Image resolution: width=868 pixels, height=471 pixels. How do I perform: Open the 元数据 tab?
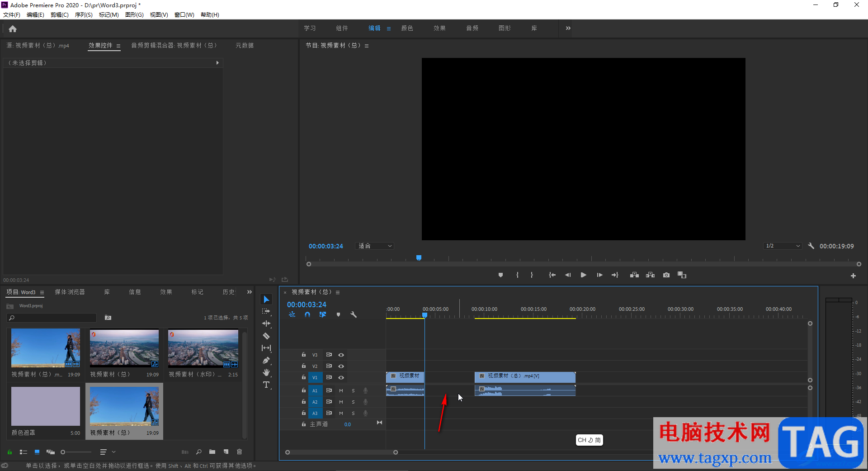click(245, 46)
